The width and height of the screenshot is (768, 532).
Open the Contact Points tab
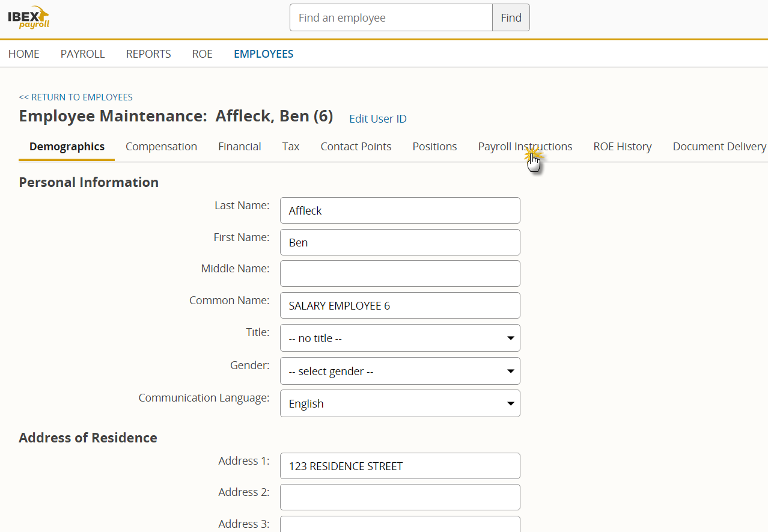356,146
